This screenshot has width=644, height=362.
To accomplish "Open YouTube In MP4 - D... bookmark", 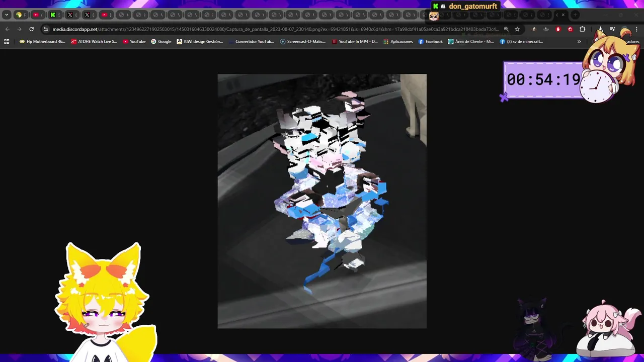I will pos(355,42).
